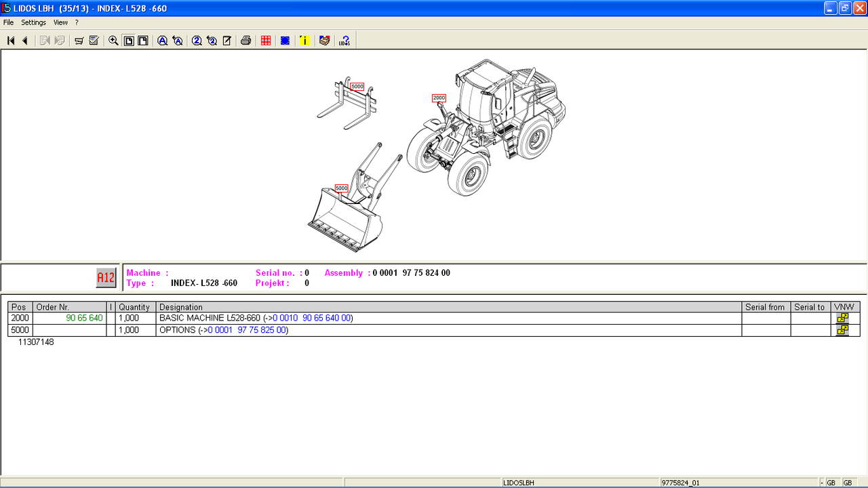Screen dimensions: 868x488
Task: Click the I column header
Action: [111, 307]
